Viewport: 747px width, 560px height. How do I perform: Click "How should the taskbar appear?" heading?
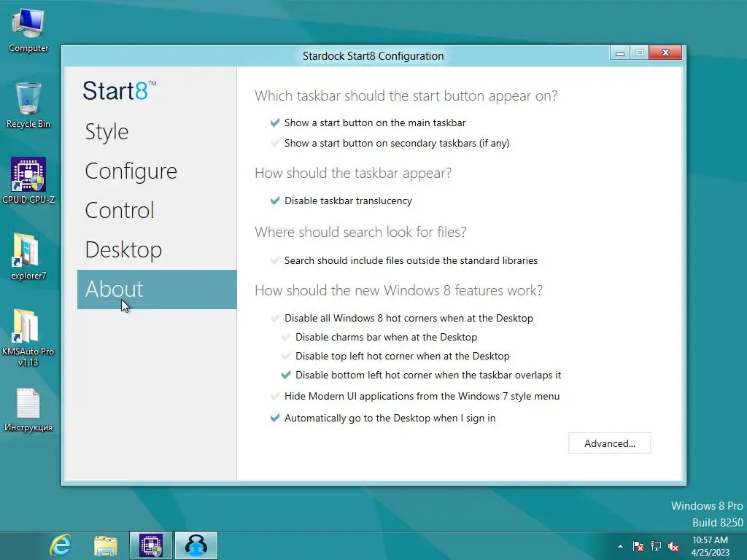point(353,174)
